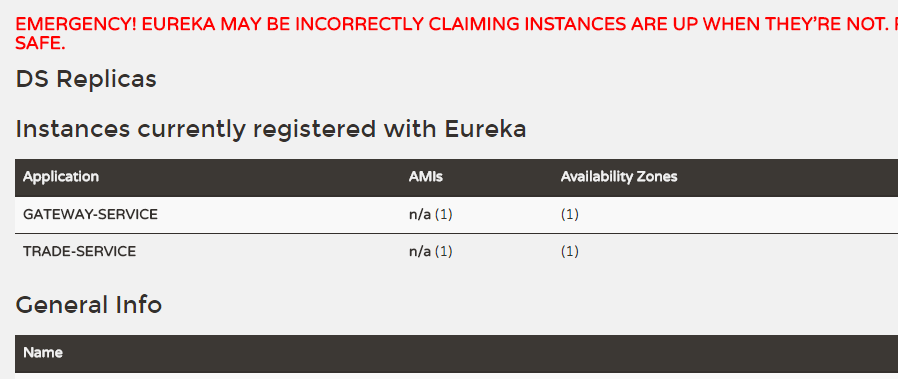Viewport: 898px width, 379px height.
Task: Click the red EMERGENCY! word in warning
Action: (76, 24)
